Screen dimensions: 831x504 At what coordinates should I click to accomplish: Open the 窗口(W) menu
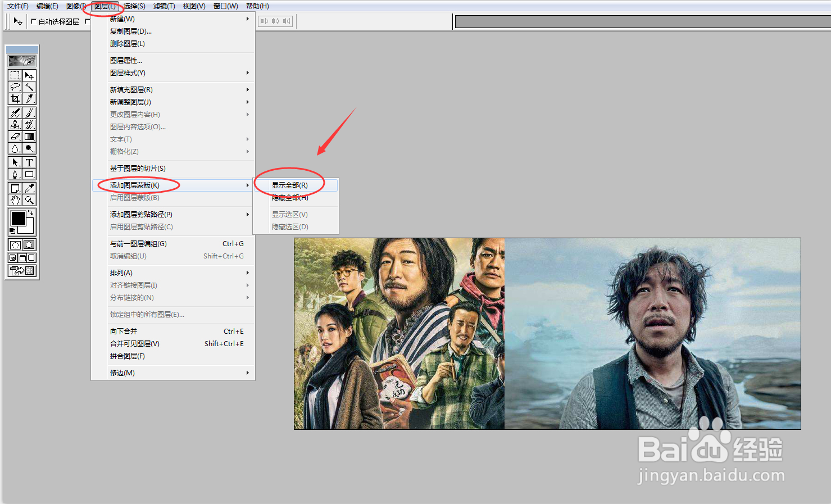(225, 6)
